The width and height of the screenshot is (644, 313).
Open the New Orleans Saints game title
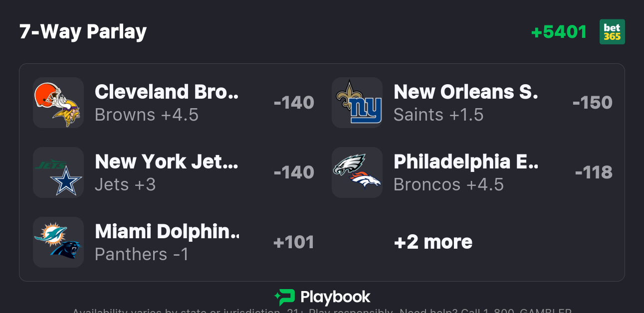(x=465, y=92)
